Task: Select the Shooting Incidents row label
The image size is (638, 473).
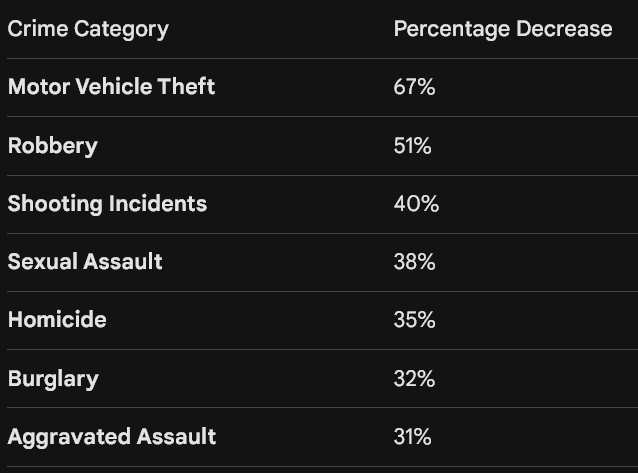Action: pos(107,204)
